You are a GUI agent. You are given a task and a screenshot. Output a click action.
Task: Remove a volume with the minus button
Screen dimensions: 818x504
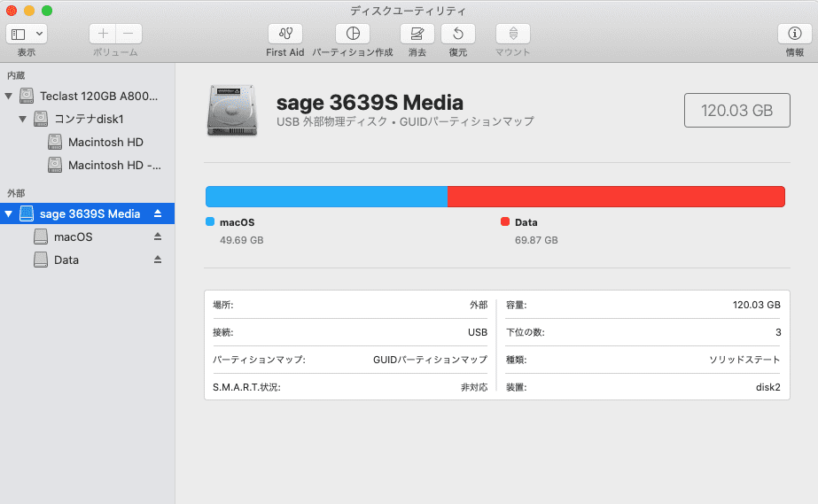pyautogui.click(x=129, y=34)
